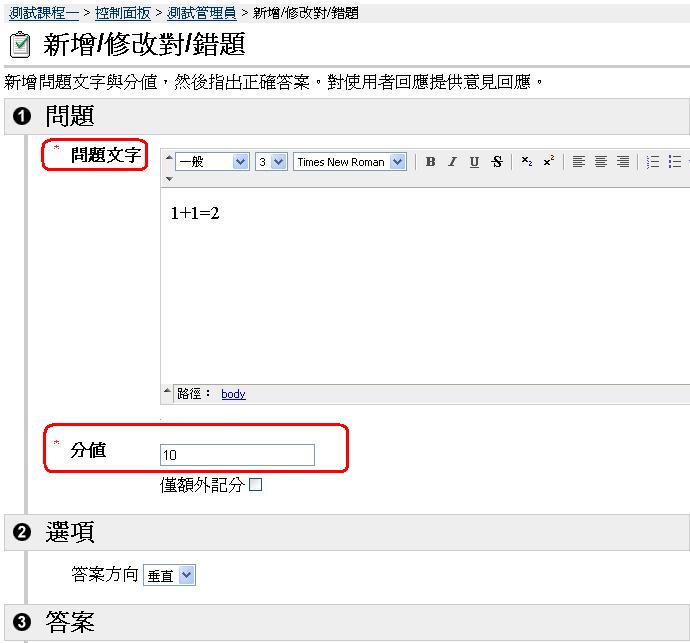Center align the text

click(601, 162)
